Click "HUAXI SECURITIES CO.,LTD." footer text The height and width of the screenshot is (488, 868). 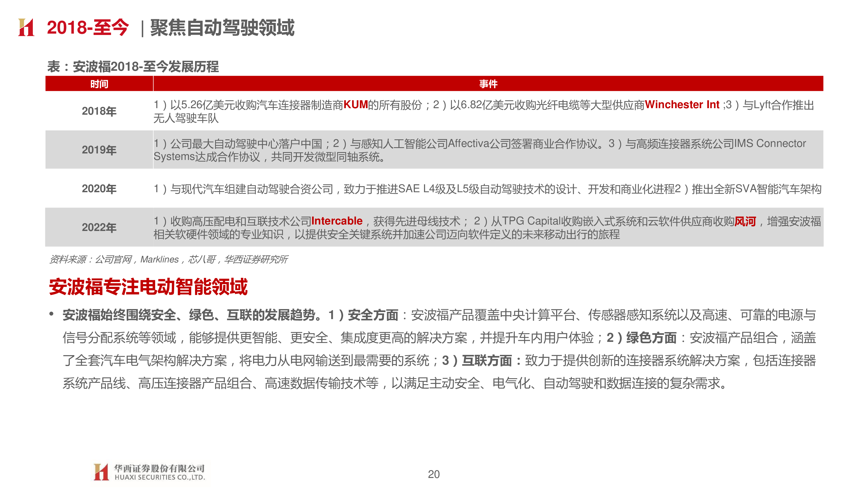[160, 477]
